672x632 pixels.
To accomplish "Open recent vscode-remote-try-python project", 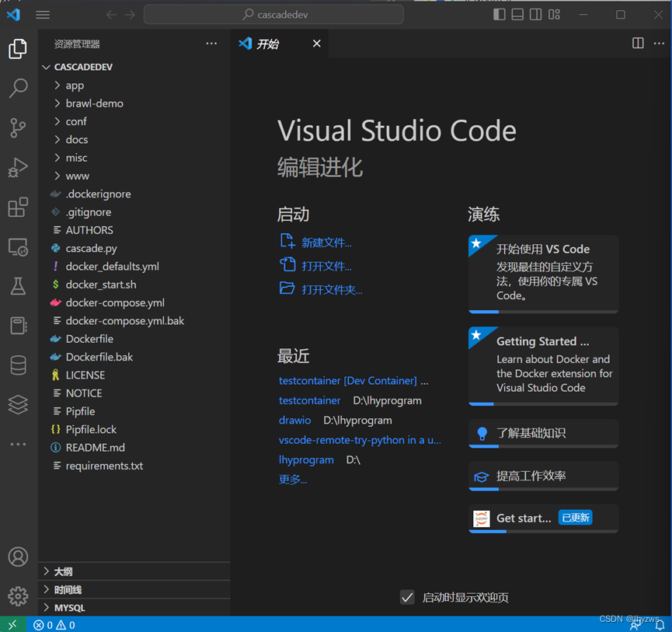I will coord(360,440).
